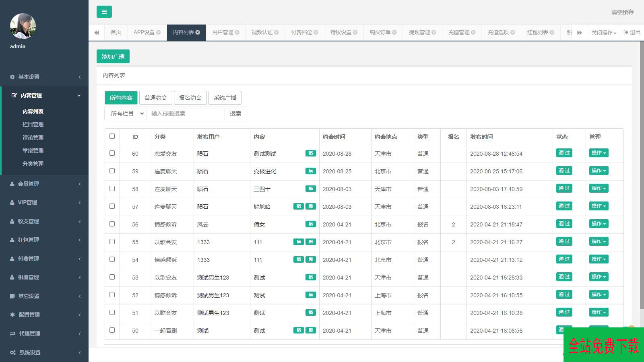Screen dimensions: 644x362
Task: Expand the 关闭操作 tab actions dropdown
Action: [603, 33]
